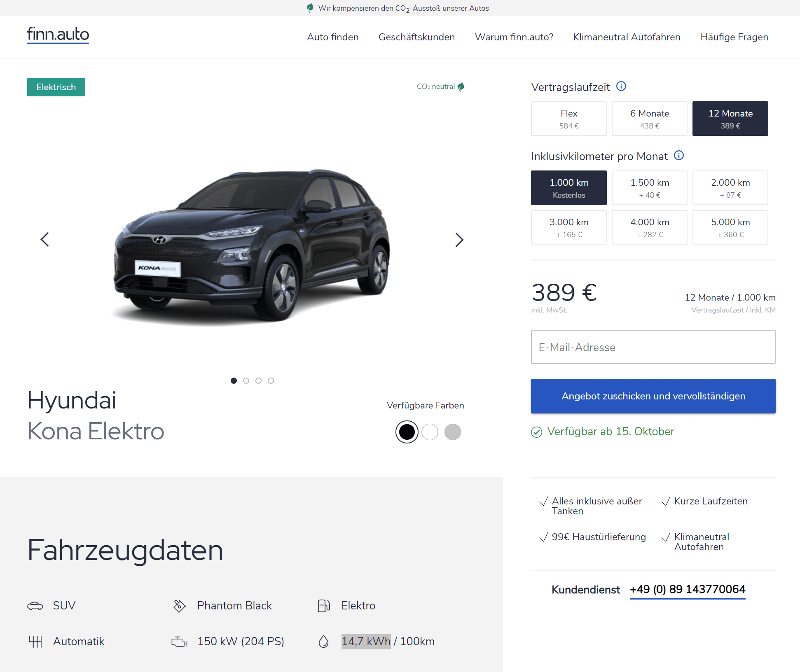Open the Vertragslaufzeit info icon

621,86
